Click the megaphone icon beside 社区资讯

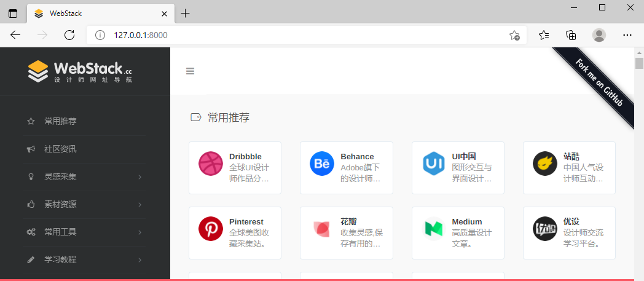coord(31,149)
